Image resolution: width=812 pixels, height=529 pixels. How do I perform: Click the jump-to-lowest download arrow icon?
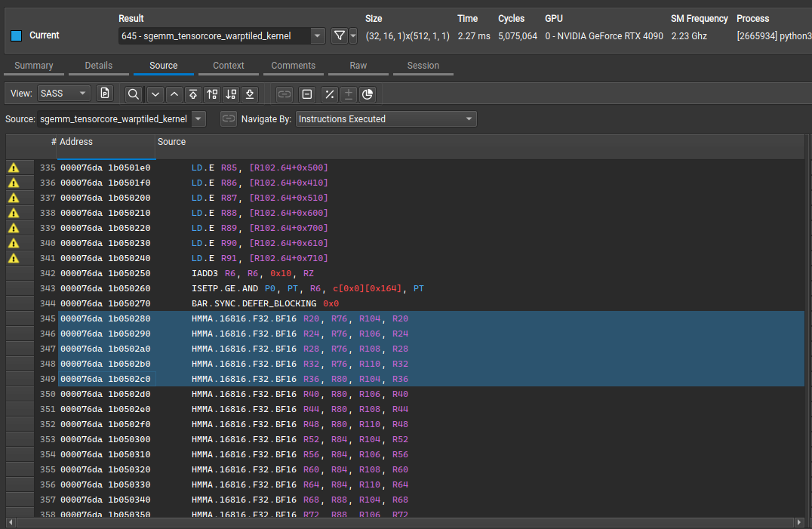250,94
